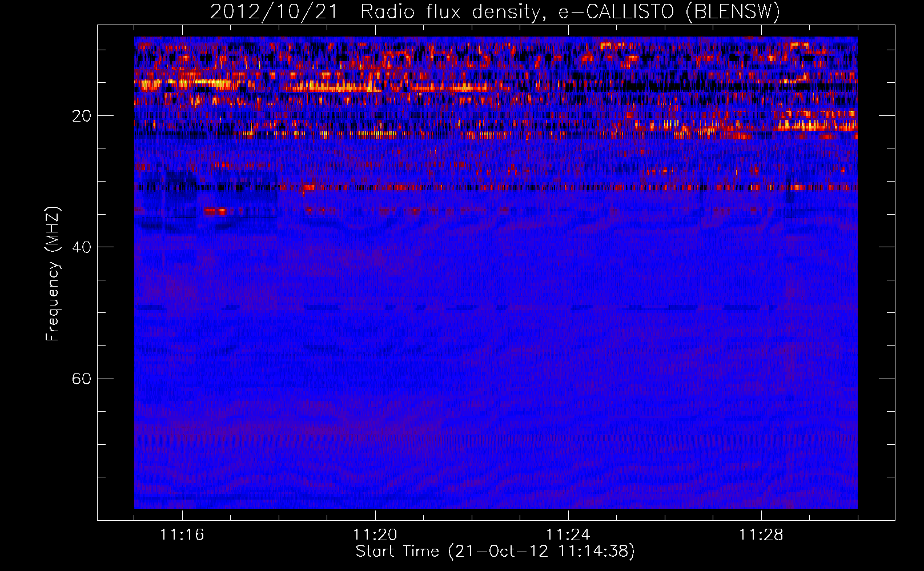Click the 40 MHz frequency tick label

tap(81, 247)
